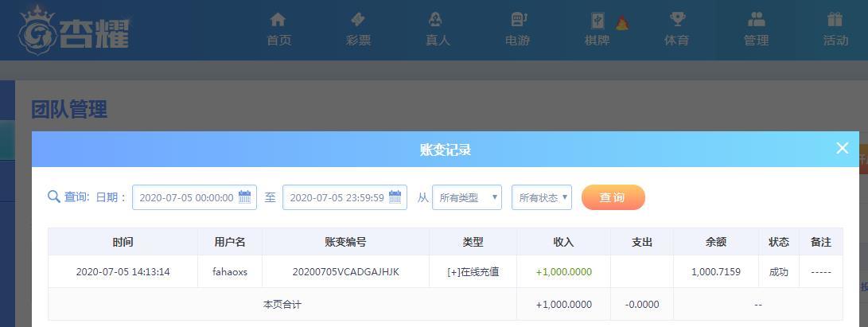The height and width of the screenshot is (327, 868).
Task: Click the 管理 users icon
Action: [757, 20]
